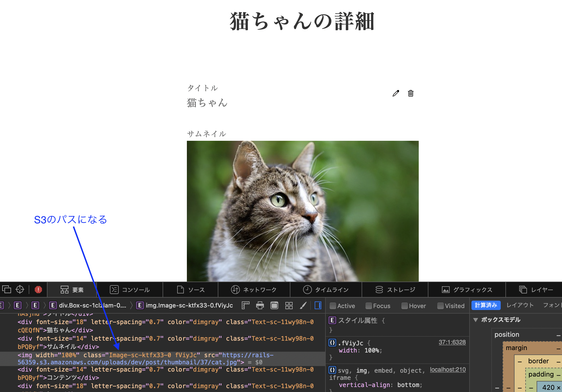Click the pencil edit icon
This screenshot has height=392, width=562.
click(x=396, y=94)
